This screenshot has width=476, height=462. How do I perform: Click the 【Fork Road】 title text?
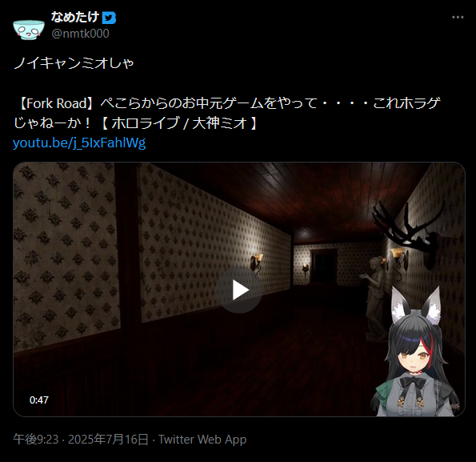[55, 103]
